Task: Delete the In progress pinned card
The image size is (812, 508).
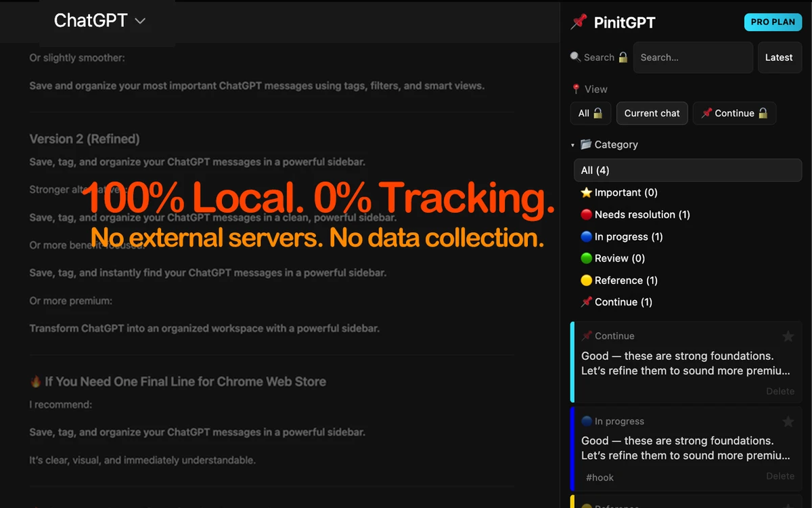Action: 780,476
